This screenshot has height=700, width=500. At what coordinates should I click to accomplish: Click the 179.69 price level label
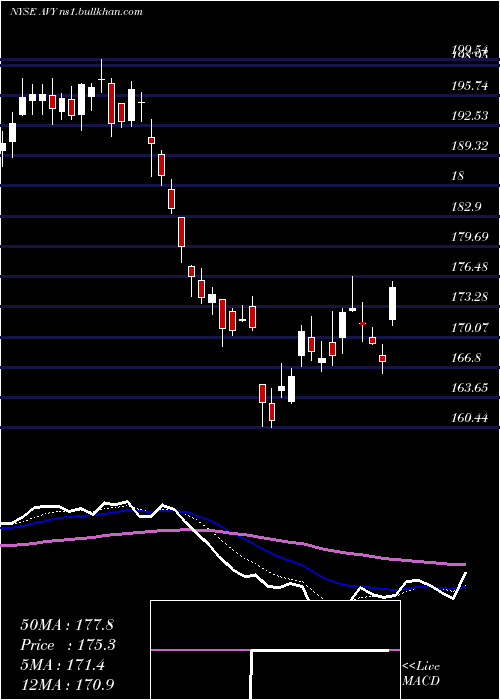pos(469,237)
